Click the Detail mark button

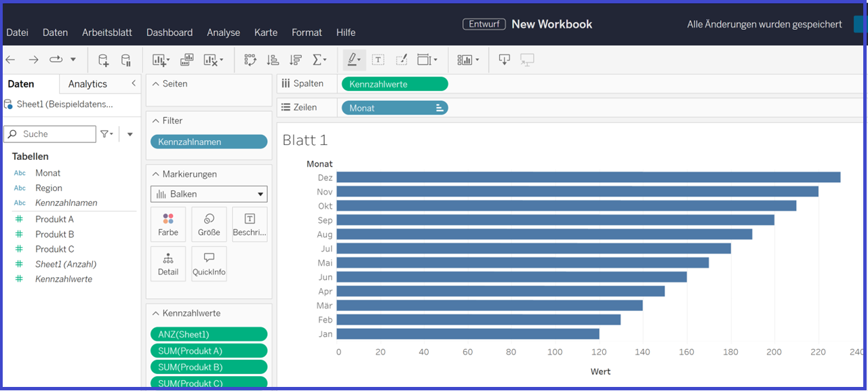168,264
